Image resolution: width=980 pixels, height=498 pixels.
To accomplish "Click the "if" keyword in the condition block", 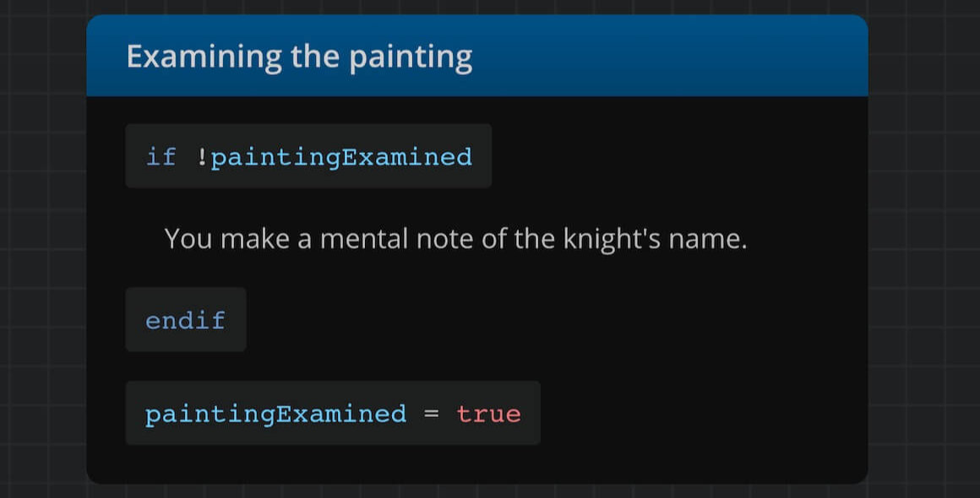I will point(161,157).
